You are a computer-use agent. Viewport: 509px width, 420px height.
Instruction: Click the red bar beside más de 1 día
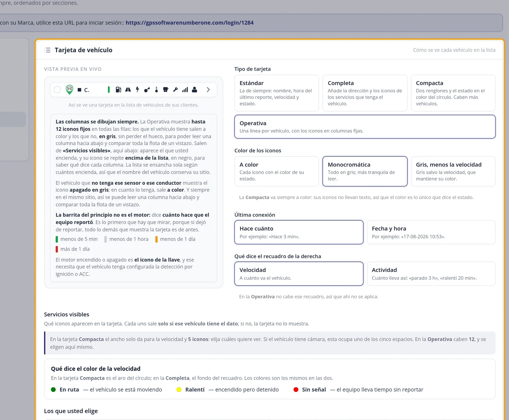57,249
